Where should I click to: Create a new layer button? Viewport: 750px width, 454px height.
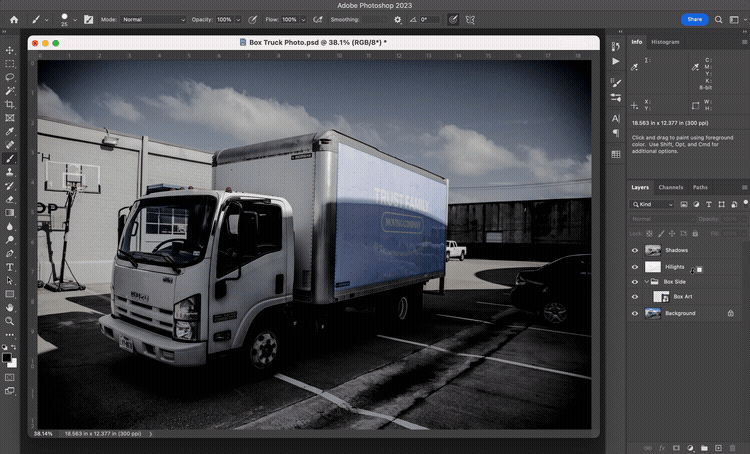tap(718, 448)
